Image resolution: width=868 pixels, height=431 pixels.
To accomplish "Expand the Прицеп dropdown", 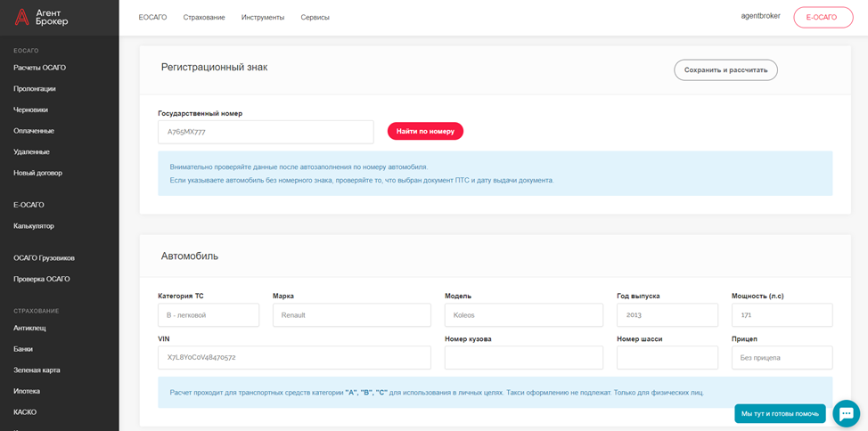I will point(782,358).
